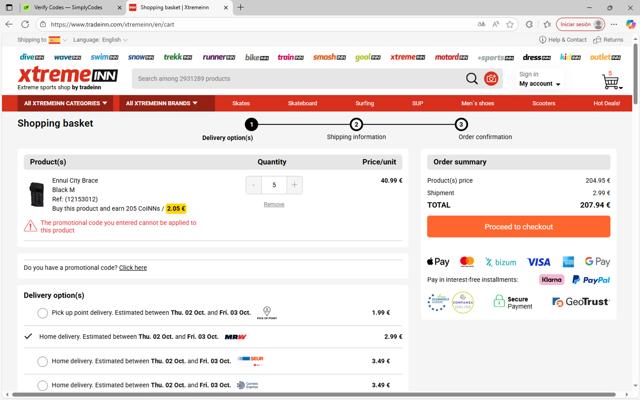Go to the swiminn store logo
The width and height of the screenshot is (640, 400).
pyautogui.click(x=104, y=57)
